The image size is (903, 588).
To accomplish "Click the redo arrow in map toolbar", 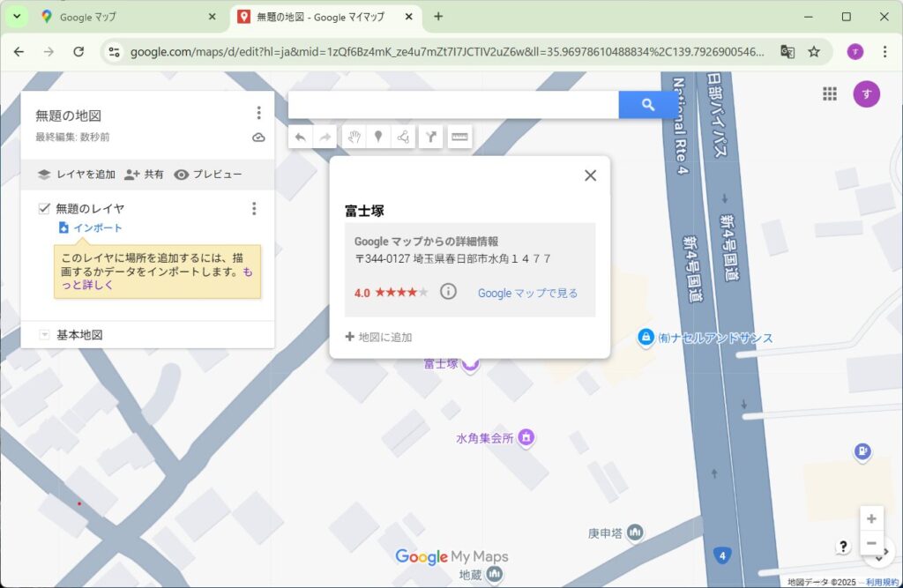I will tap(325, 137).
